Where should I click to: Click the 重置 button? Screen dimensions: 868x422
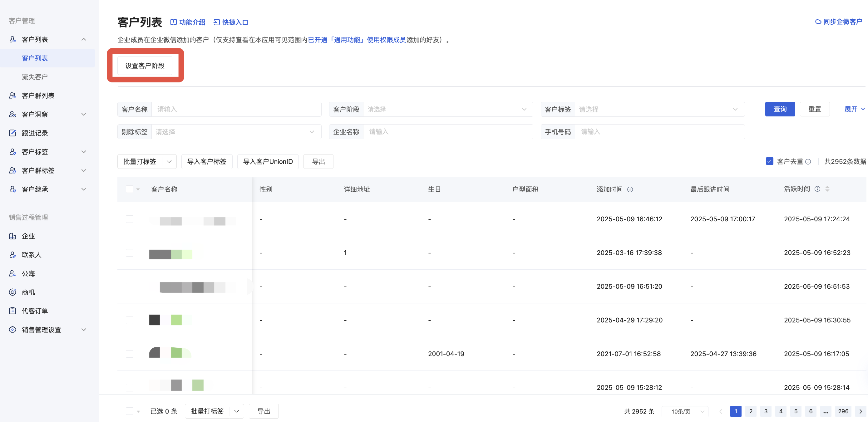pyautogui.click(x=815, y=109)
